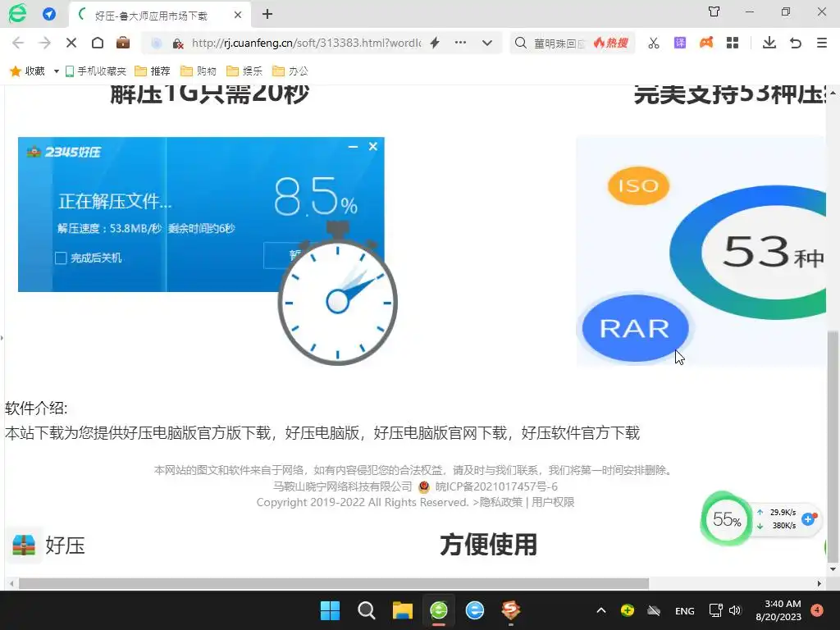Go forward to next page
The width and height of the screenshot is (840, 630).
[x=44, y=43]
